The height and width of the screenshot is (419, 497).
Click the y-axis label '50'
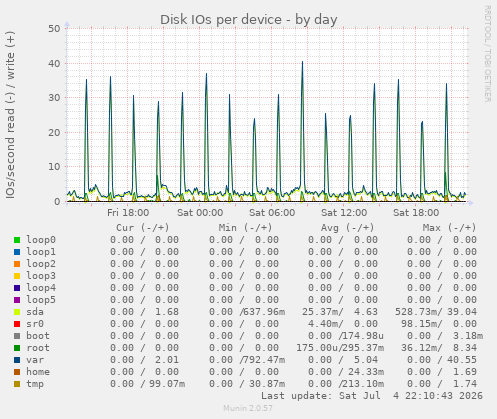54,29
